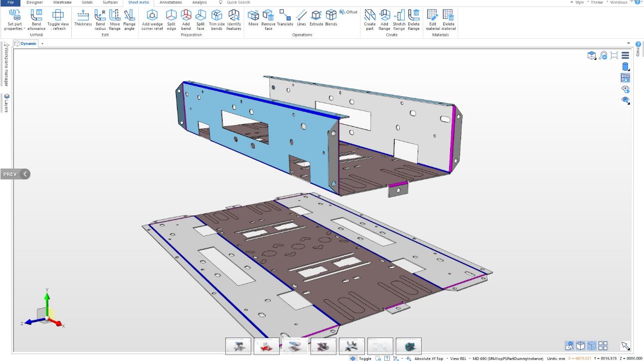Switch to the Designer tab
Viewport: 644px width, 361px height.
pos(34,2)
